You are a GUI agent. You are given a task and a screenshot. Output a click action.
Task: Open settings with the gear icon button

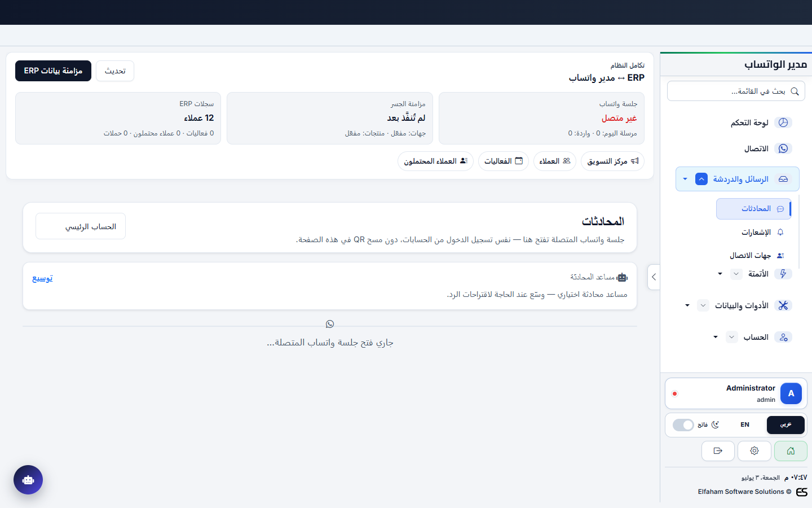click(754, 451)
